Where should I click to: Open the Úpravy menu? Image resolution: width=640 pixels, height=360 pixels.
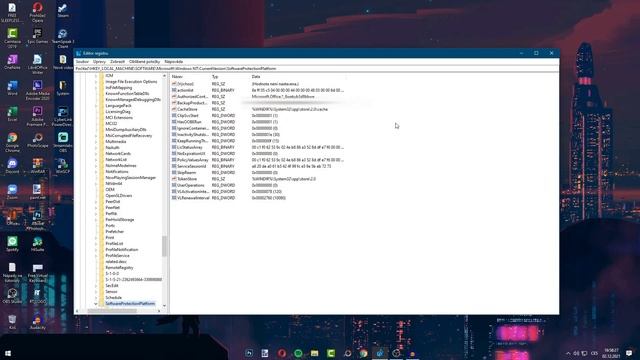tap(99, 62)
